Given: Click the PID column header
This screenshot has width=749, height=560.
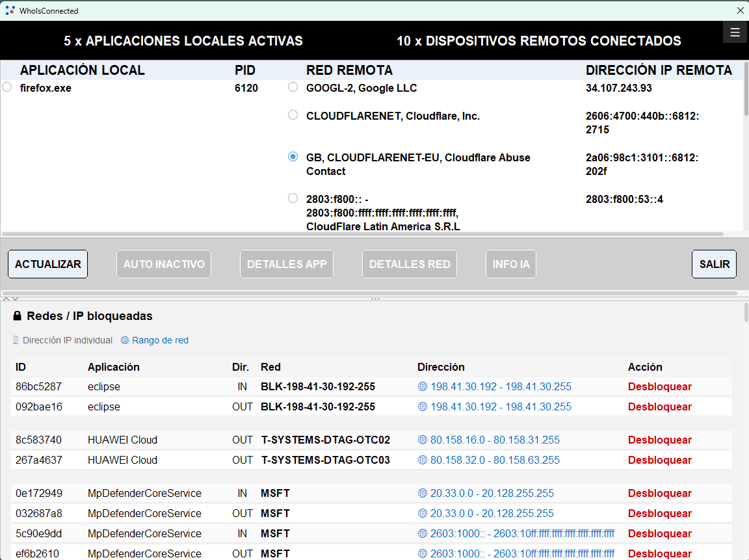Looking at the screenshot, I should click(245, 70).
